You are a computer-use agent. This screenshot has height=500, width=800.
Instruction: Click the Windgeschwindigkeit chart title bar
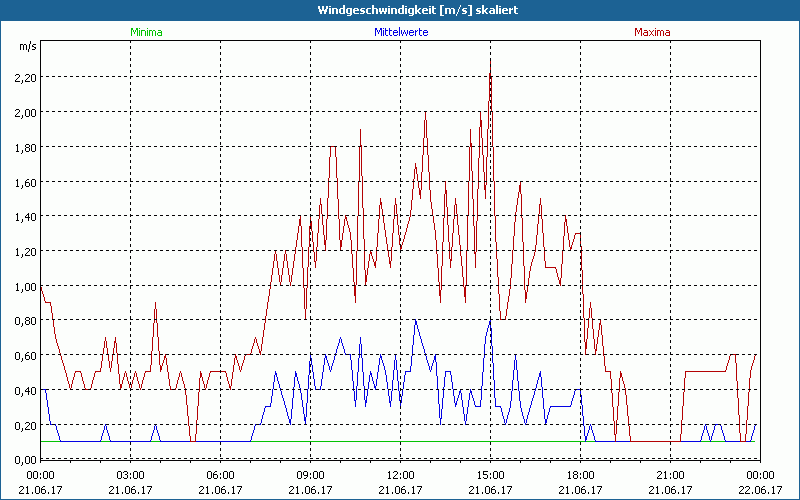click(x=400, y=10)
